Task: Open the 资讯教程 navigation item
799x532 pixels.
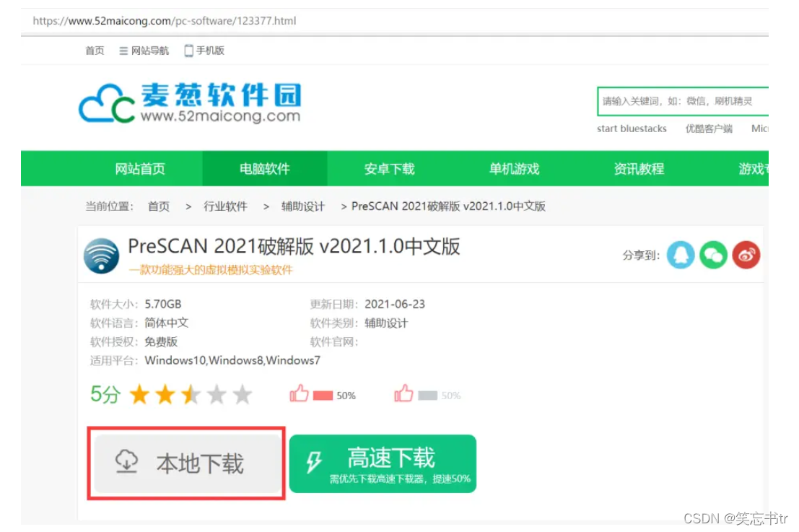Action: click(638, 168)
